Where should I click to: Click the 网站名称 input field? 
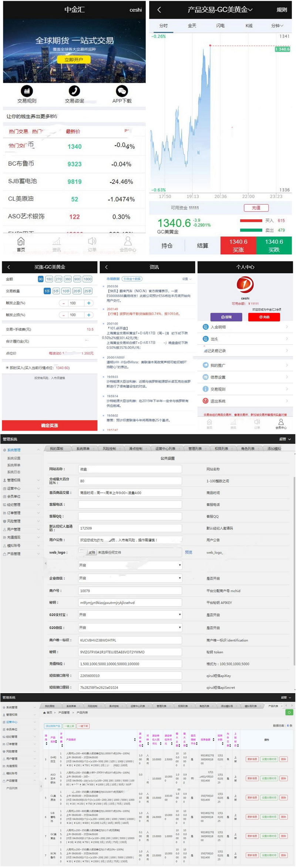click(x=130, y=469)
